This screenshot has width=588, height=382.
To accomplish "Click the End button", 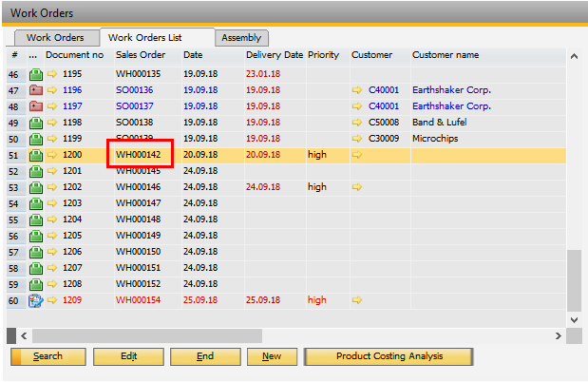I will pos(205,356).
